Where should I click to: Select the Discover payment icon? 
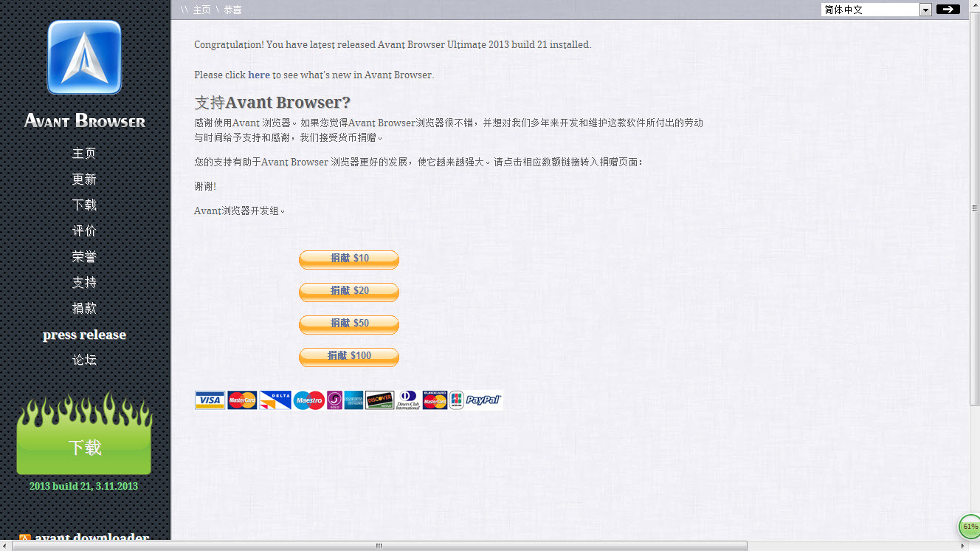point(379,400)
